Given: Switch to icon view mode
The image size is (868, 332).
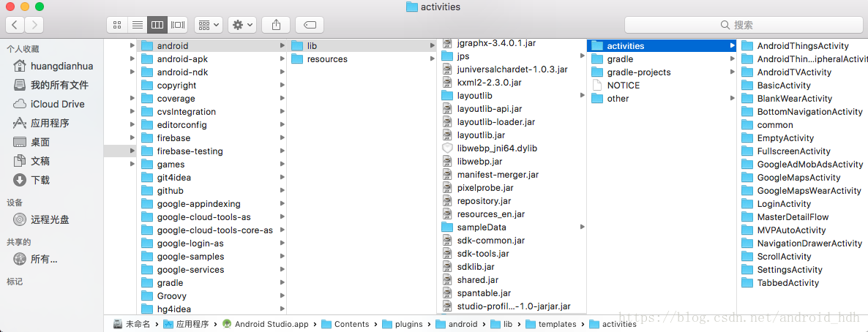Looking at the screenshot, I should [117, 25].
